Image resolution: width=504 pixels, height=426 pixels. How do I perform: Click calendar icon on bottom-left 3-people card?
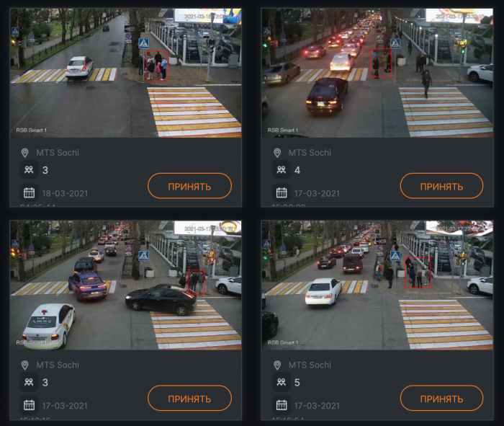pyautogui.click(x=30, y=405)
